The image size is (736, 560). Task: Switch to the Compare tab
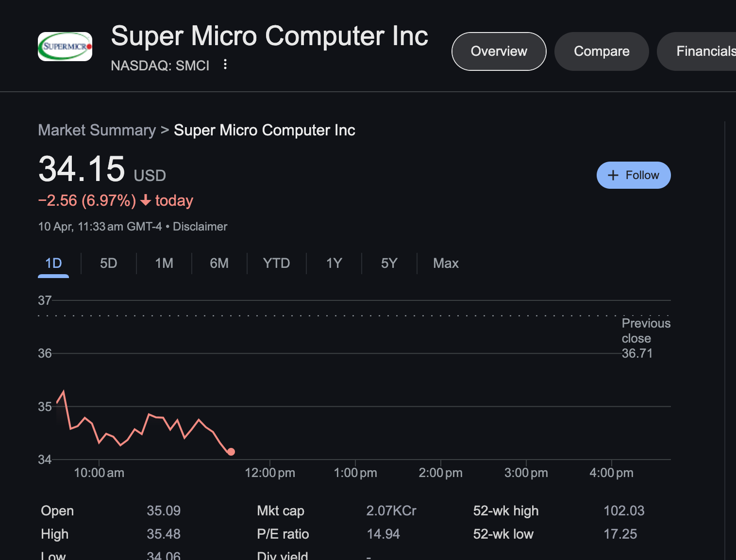click(602, 51)
